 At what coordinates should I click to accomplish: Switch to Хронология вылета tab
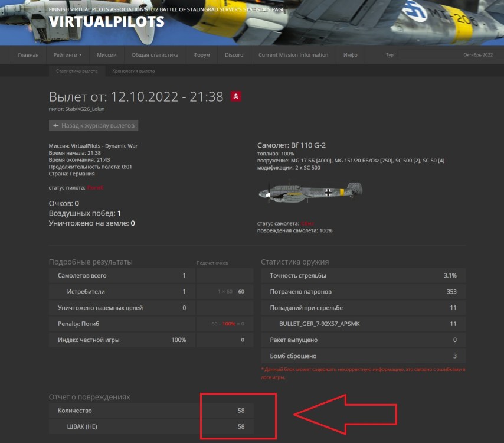click(133, 71)
